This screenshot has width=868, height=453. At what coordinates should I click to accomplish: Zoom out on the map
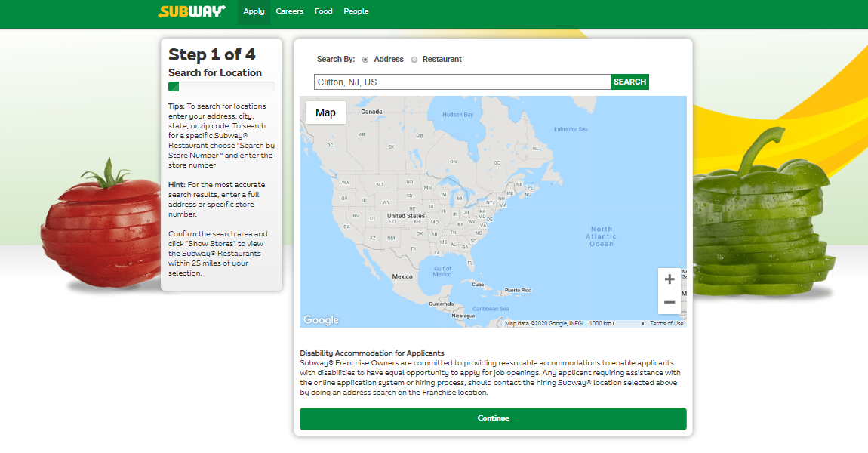point(669,302)
